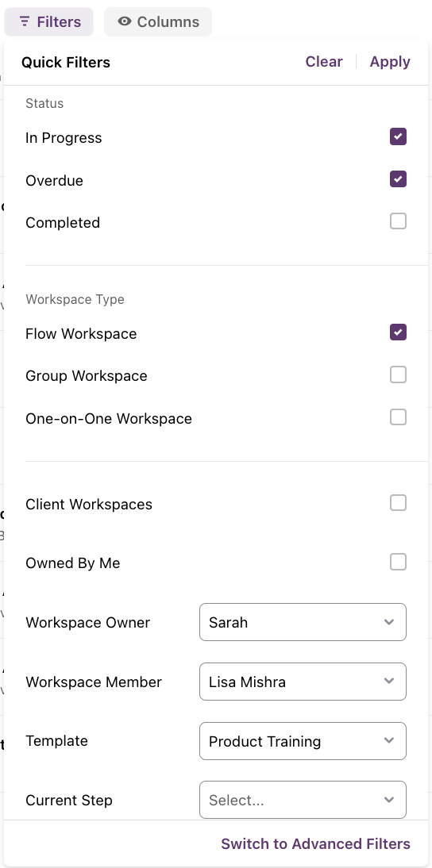Open the Workspace Member dropdown showing Lisa Mishra
This screenshot has width=432, height=868.
coord(303,682)
